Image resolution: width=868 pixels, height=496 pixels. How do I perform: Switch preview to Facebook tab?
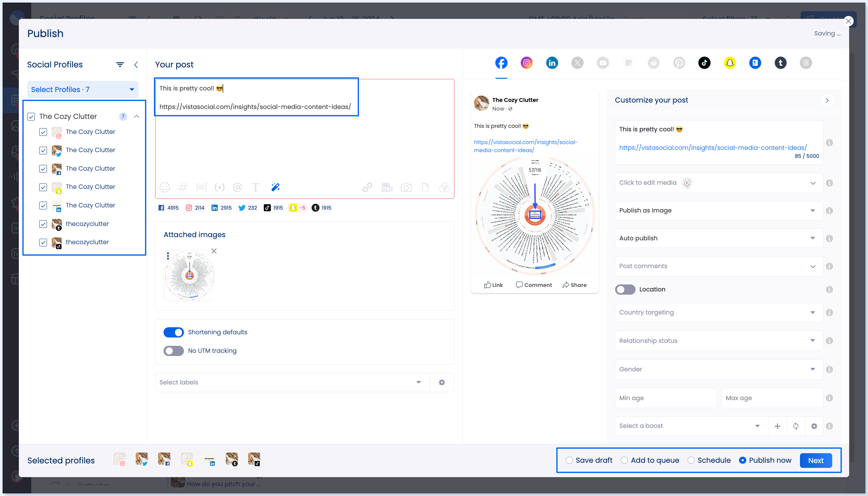click(x=501, y=63)
